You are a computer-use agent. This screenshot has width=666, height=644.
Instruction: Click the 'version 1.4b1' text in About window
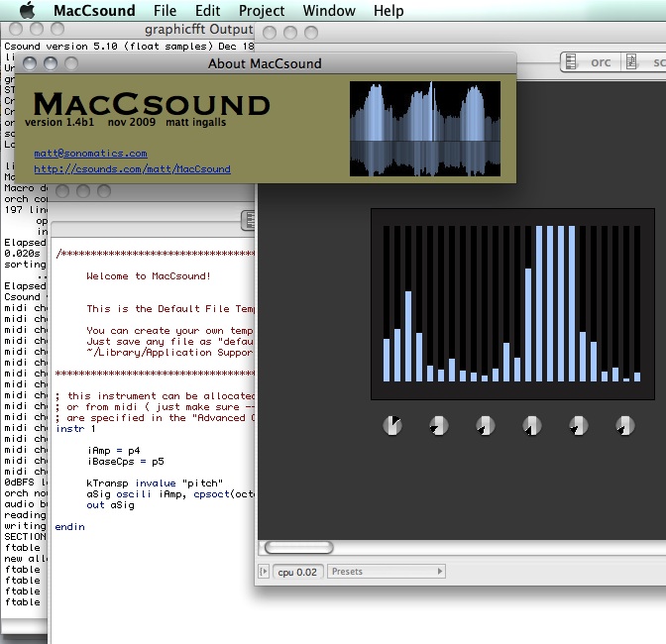59,122
